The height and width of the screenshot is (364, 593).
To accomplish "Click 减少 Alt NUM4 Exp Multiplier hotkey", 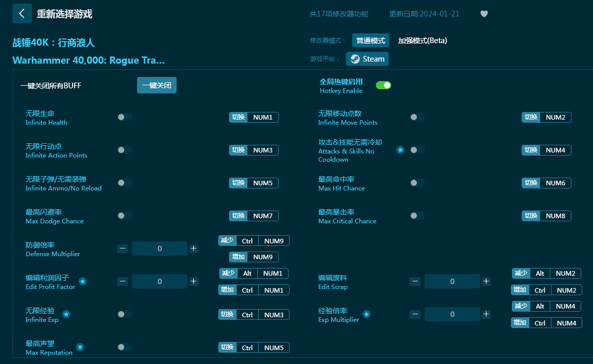I will [546, 306].
